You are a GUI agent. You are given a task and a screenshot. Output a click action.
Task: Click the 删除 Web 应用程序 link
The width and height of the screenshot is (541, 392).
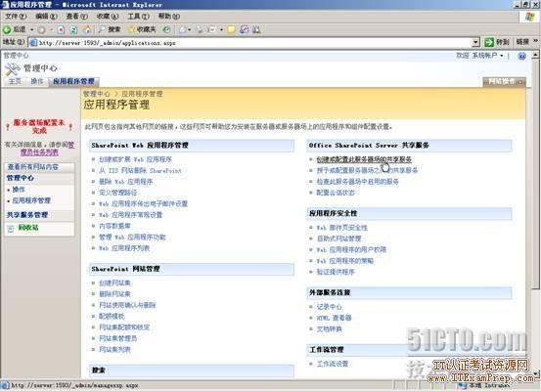point(125,182)
